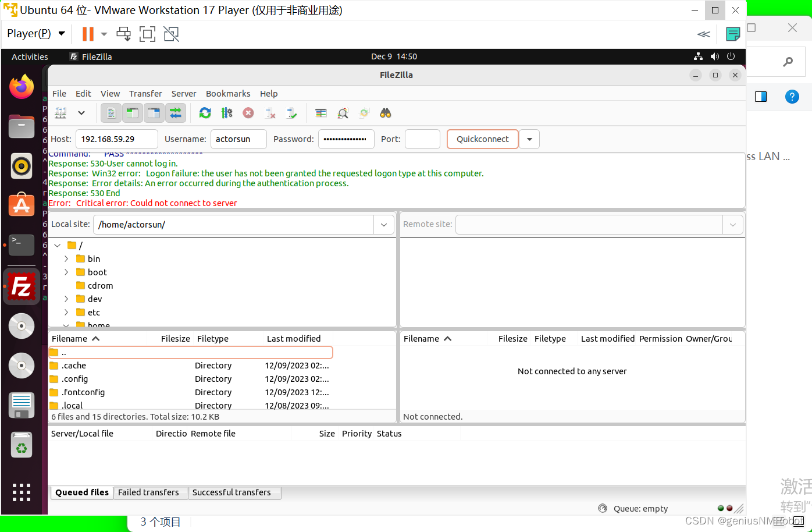Open Files manager from the dock

(x=22, y=126)
